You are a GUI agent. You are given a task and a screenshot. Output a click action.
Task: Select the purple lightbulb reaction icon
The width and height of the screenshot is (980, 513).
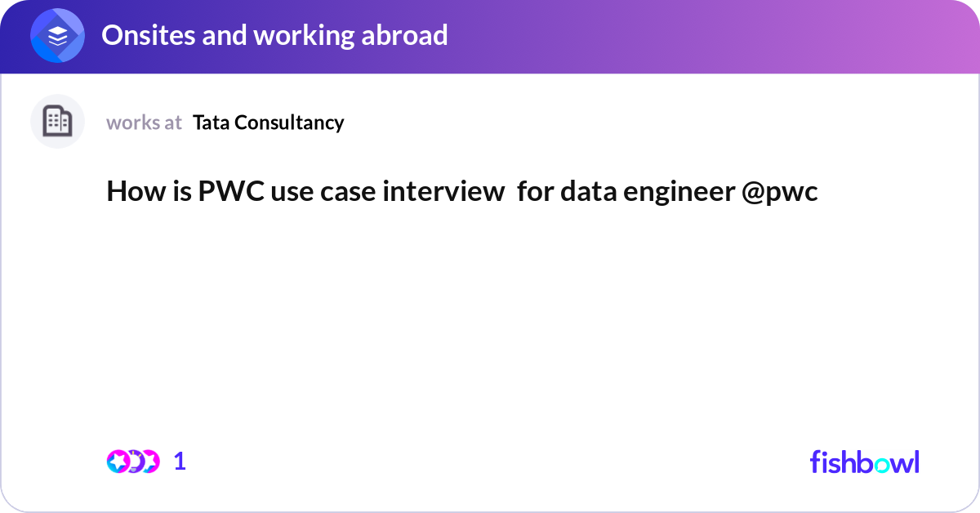133,462
